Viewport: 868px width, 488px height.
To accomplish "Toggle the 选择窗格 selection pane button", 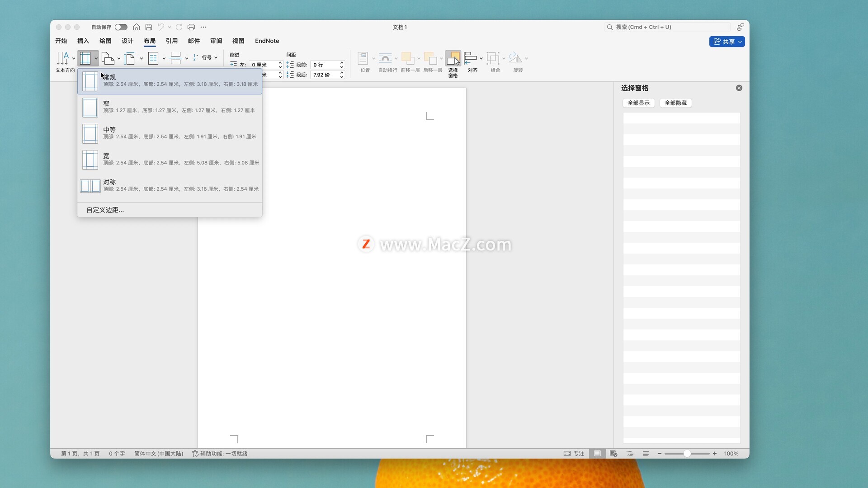I will [453, 64].
